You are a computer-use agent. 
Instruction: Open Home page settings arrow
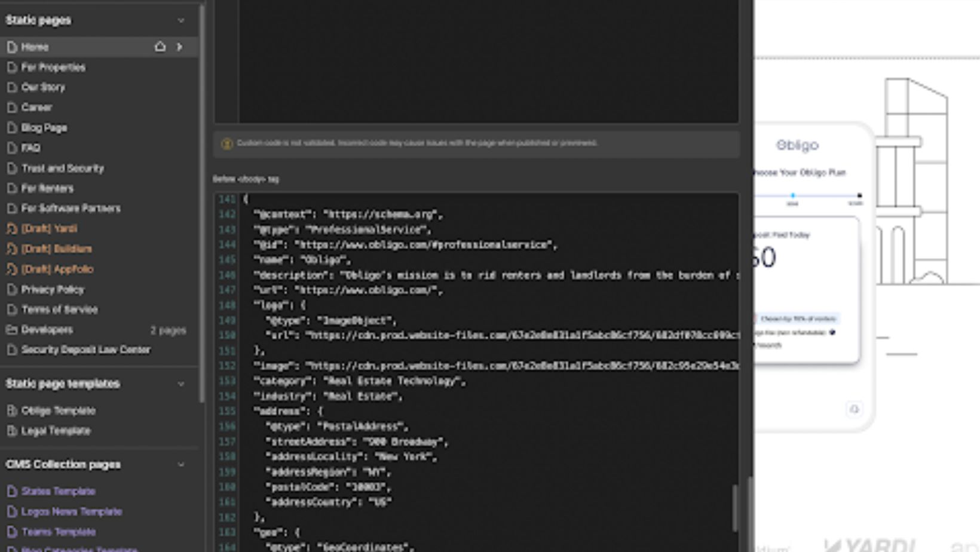(x=179, y=47)
